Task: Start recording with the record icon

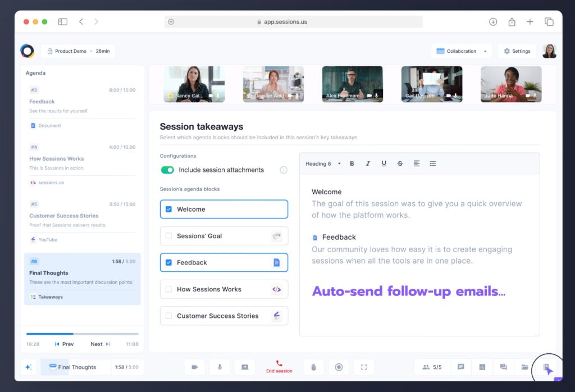Action: pyautogui.click(x=339, y=367)
